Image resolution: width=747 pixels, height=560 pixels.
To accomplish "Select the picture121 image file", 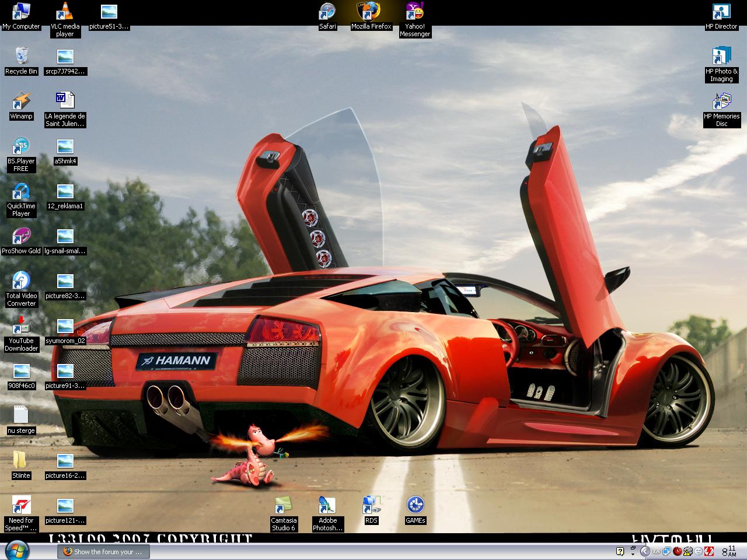I will click(65, 510).
